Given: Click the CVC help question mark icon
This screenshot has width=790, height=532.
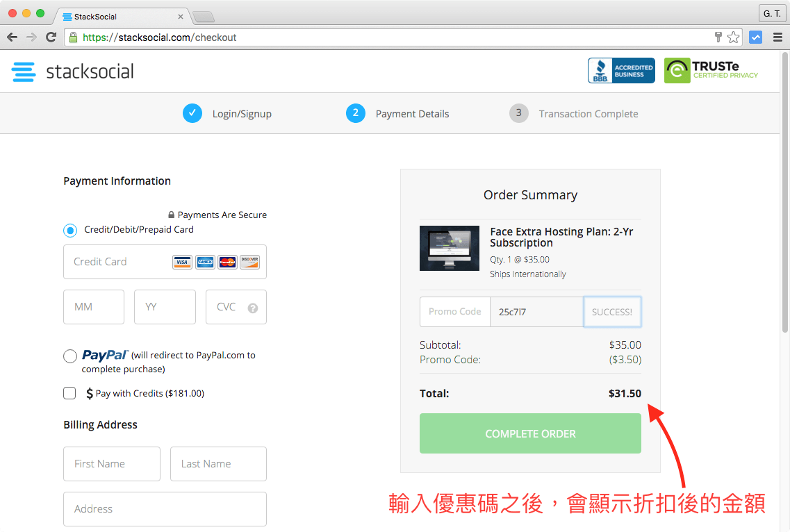Looking at the screenshot, I should pyautogui.click(x=253, y=308).
